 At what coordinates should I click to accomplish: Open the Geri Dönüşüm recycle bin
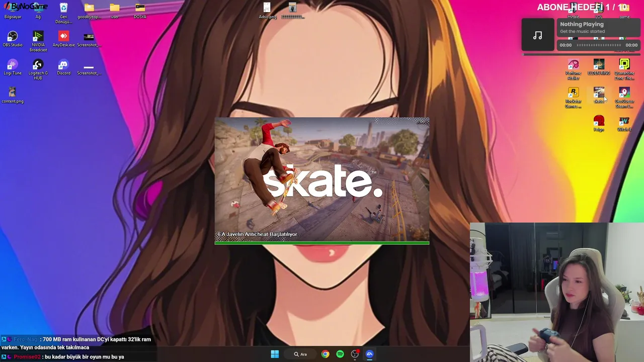tap(63, 13)
